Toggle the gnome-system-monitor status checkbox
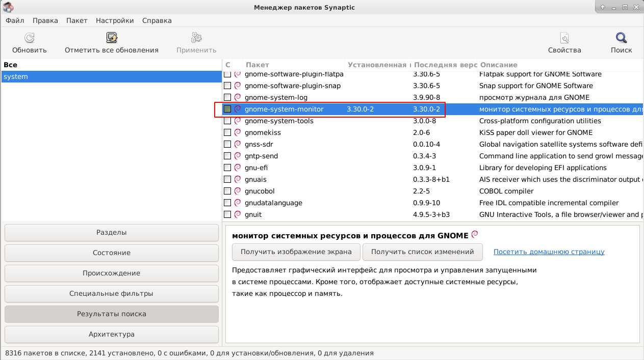Screen dimensions: 644x360 227,109
